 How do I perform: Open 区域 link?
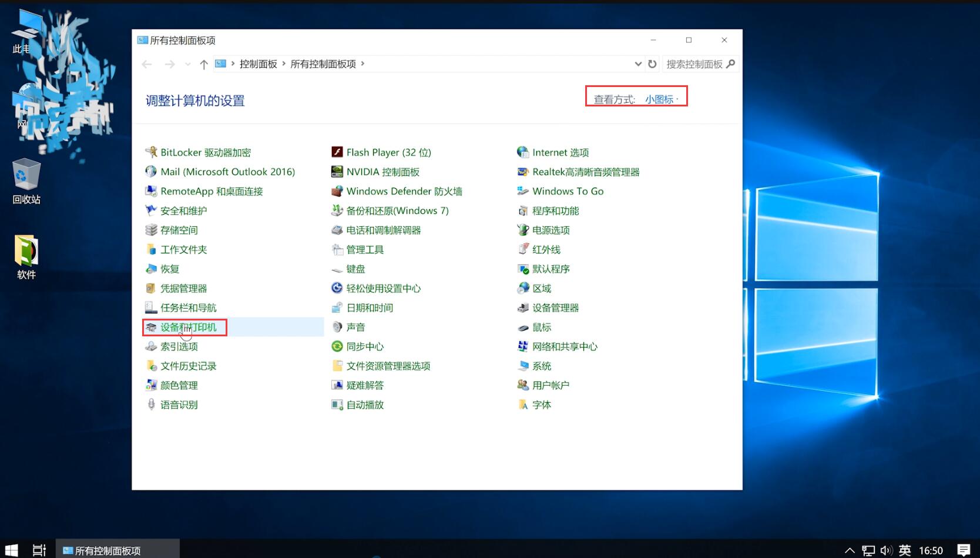(542, 288)
